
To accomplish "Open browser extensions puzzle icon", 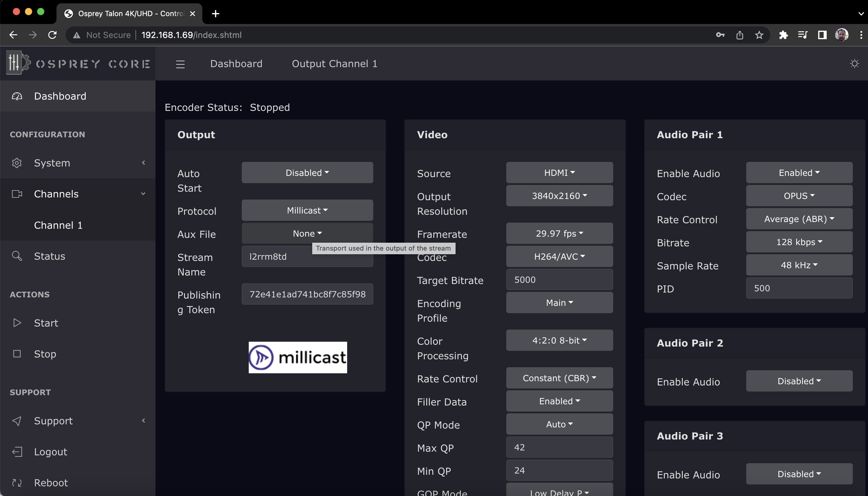I will [783, 35].
